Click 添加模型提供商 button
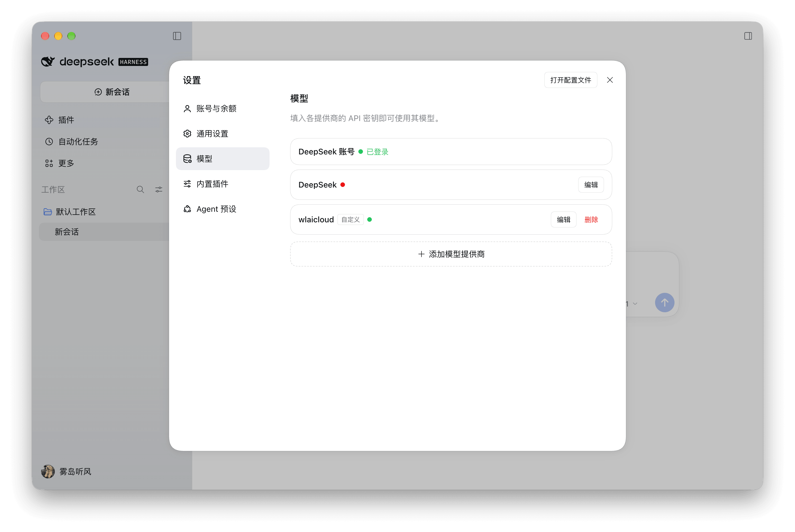 click(451, 254)
